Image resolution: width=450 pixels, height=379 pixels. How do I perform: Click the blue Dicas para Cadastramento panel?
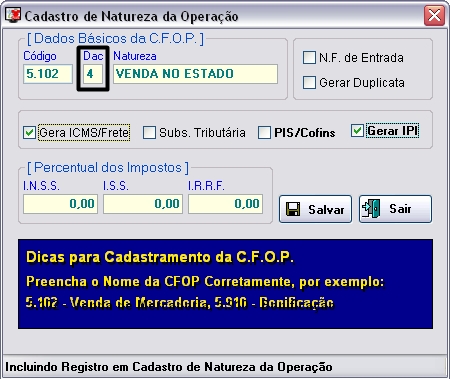pyautogui.click(x=225, y=284)
